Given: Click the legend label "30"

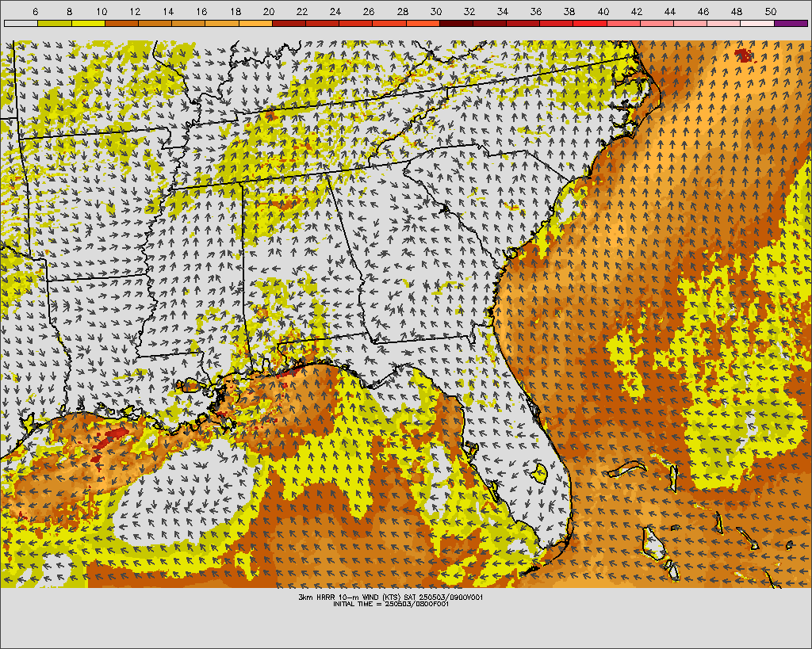Looking at the screenshot, I should pos(436,11).
